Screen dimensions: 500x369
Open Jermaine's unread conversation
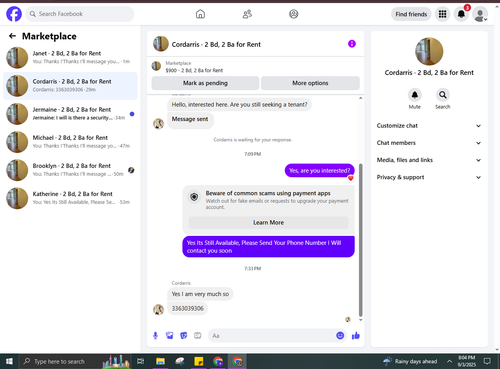coord(70,114)
